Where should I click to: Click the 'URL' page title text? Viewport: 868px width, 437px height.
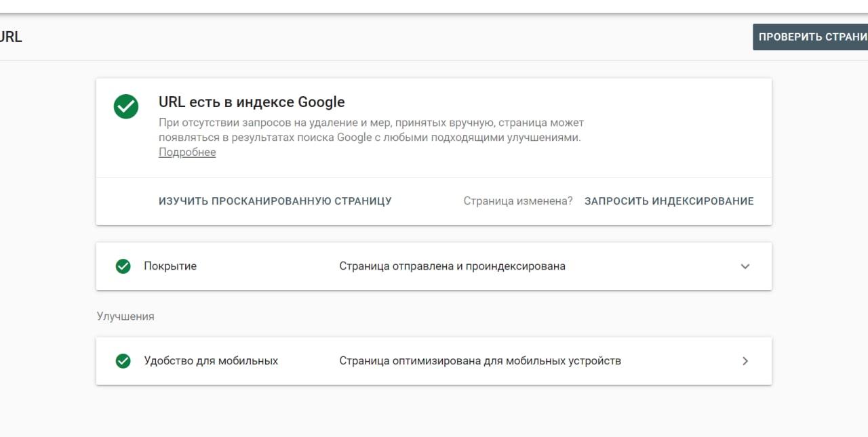click(x=11, y=37)
